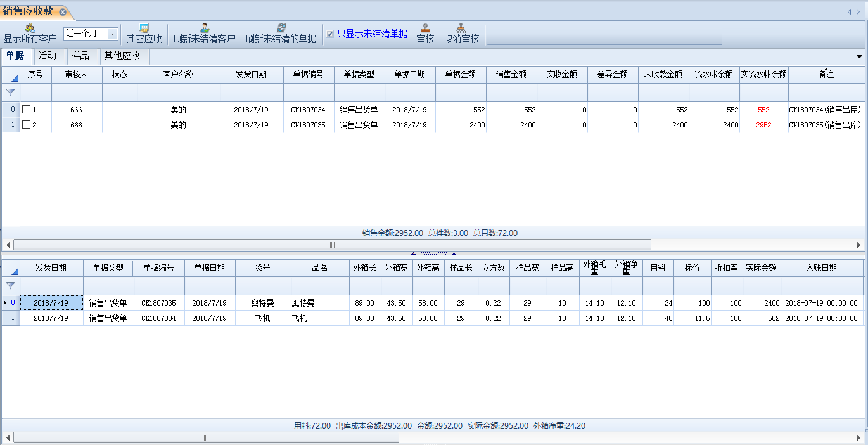868x445 pixels.
Task: Click the upper grid horizontal scrollbar thumb
Action: pos(332,245)
